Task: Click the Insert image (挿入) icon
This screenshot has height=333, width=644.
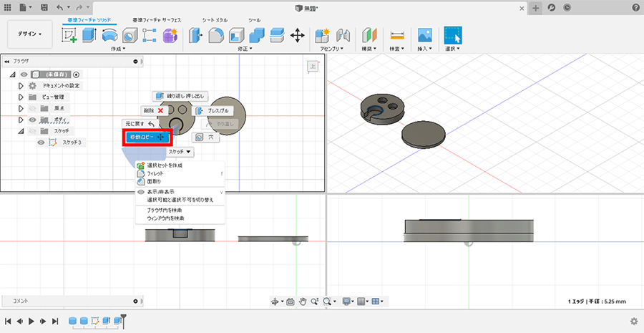Action: (425, 35)
